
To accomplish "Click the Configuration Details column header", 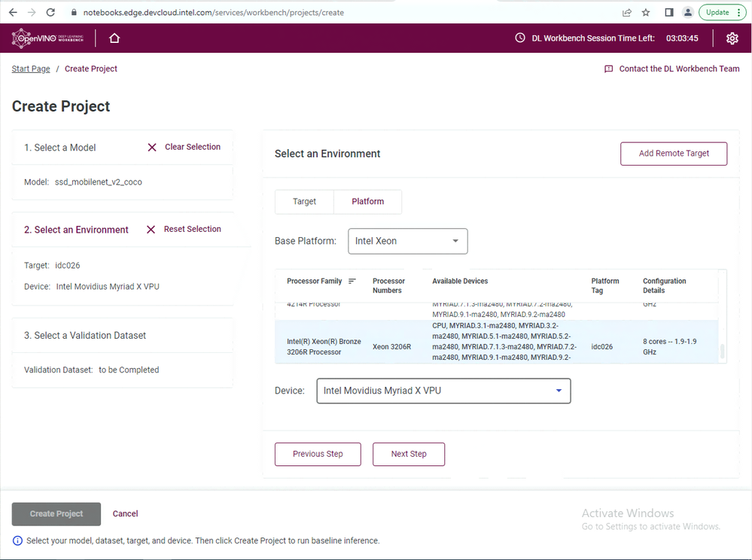I will [664, 286].
